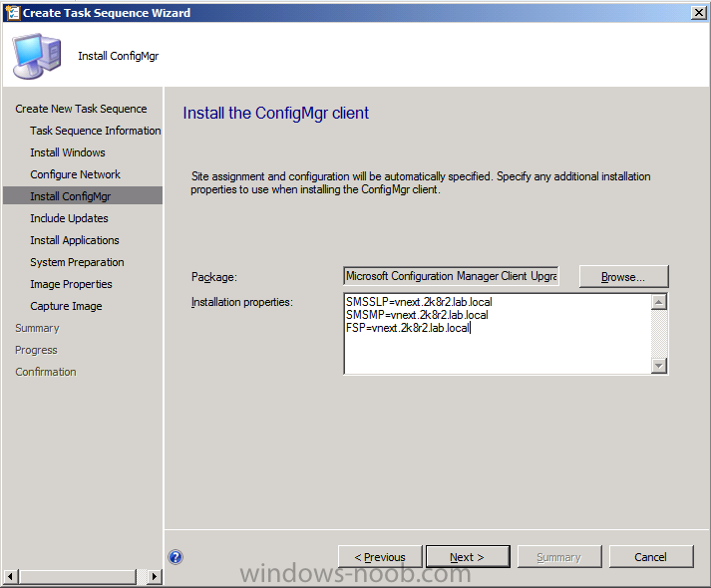Click the 'Install the ConfigMgr client' heading
The image size is (711, 588).
tap(275, 113)
